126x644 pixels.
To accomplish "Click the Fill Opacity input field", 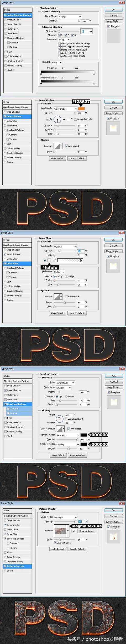I will (x=85, y=31).
